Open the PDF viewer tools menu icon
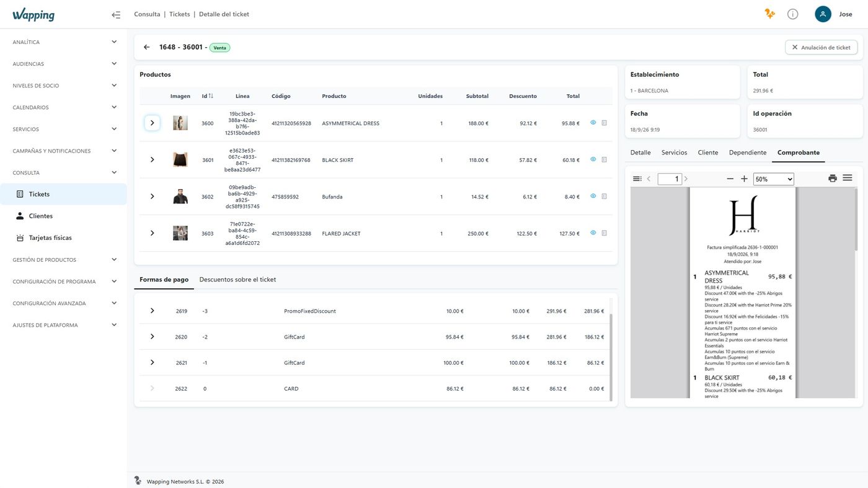The width and height of the screenshot is (868, 488). tap(847, 179)
